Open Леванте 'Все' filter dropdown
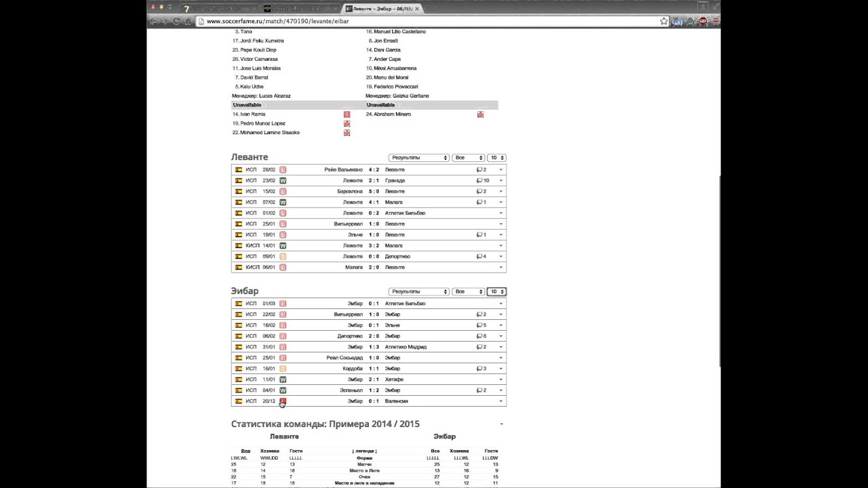The height and width of the screenshot is (488, 868). pos(468,158)
